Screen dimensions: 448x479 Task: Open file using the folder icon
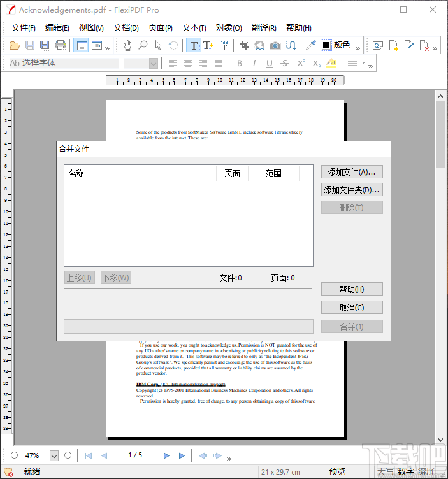click(15, 46)
